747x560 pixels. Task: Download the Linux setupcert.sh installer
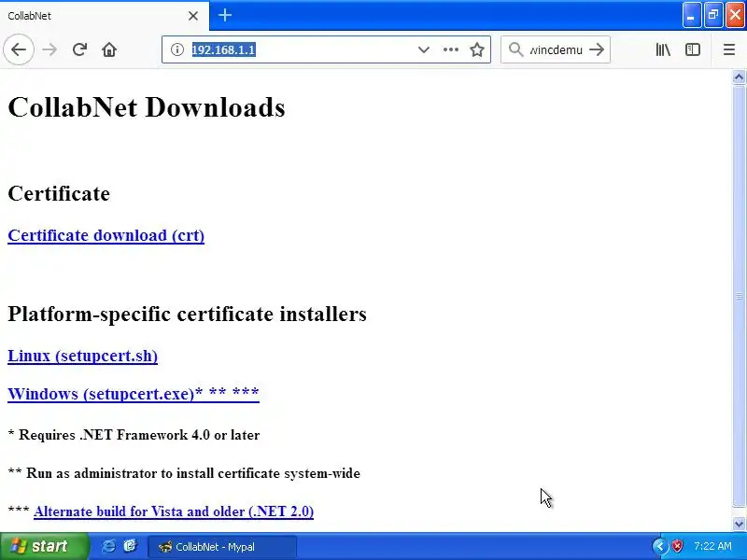click(83, 356)
